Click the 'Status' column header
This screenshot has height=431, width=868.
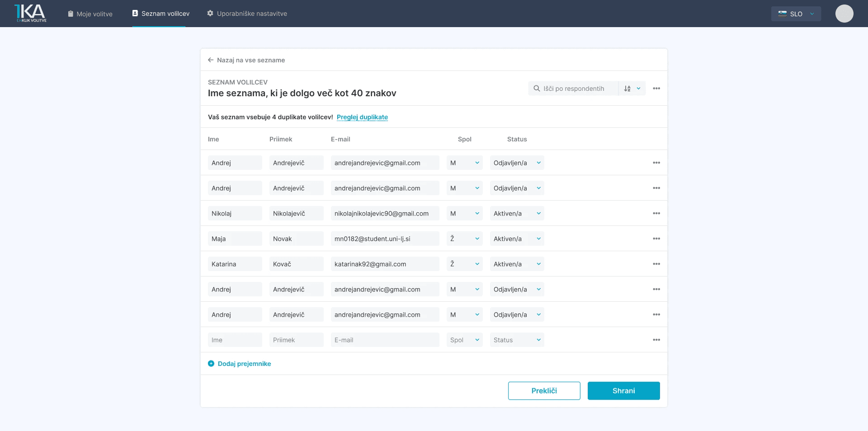pos(517,139)
